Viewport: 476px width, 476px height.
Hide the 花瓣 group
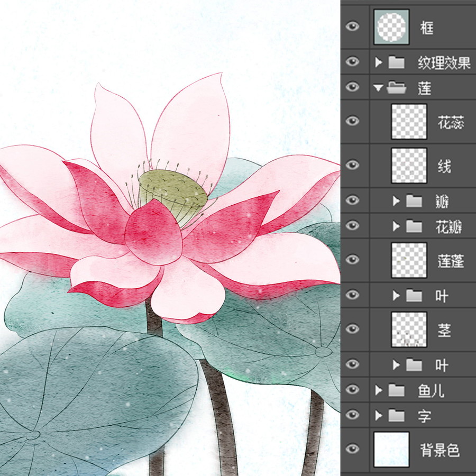[x=352, y=225]
